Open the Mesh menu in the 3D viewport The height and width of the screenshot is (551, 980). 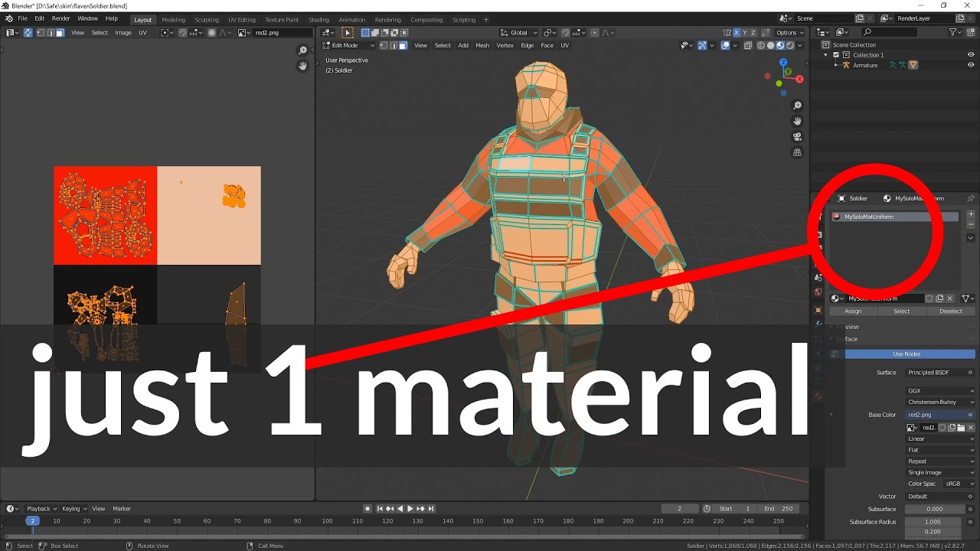click(482, 45)
